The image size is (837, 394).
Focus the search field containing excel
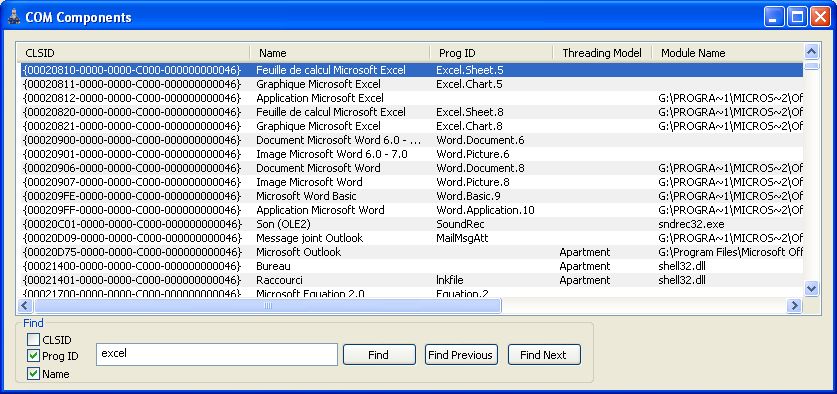[x=217, y=354]
